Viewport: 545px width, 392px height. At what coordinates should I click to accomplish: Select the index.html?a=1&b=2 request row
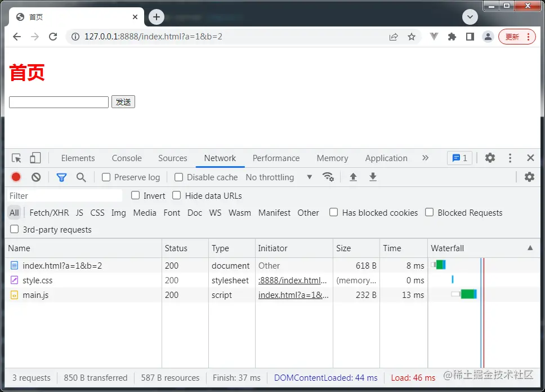(273, 265)
